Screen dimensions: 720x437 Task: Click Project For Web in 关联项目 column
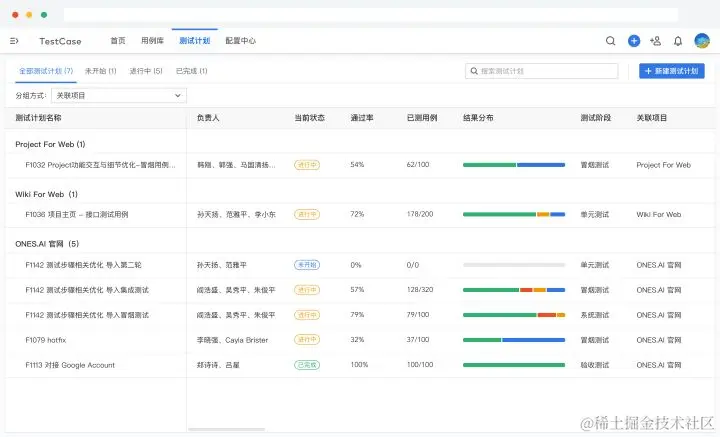(x=664, y=165)
